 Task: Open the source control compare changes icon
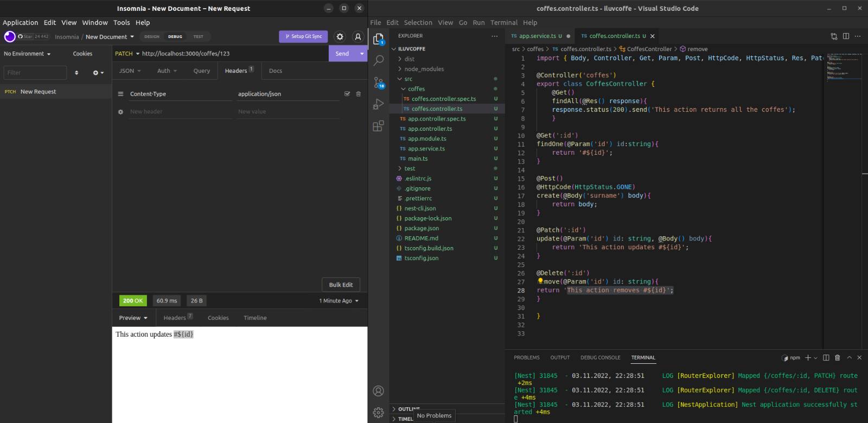(834, 36)
